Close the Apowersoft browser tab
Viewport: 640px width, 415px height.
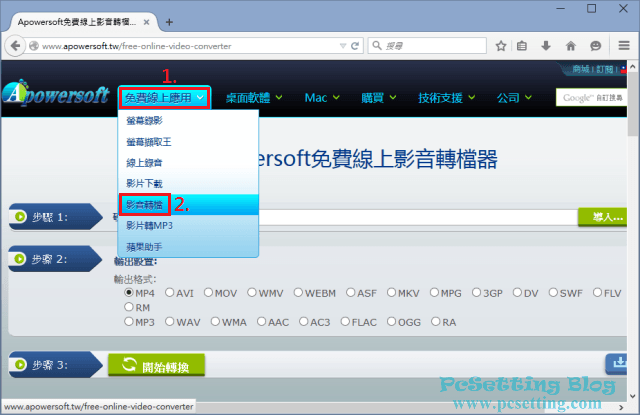pos(146,22)
